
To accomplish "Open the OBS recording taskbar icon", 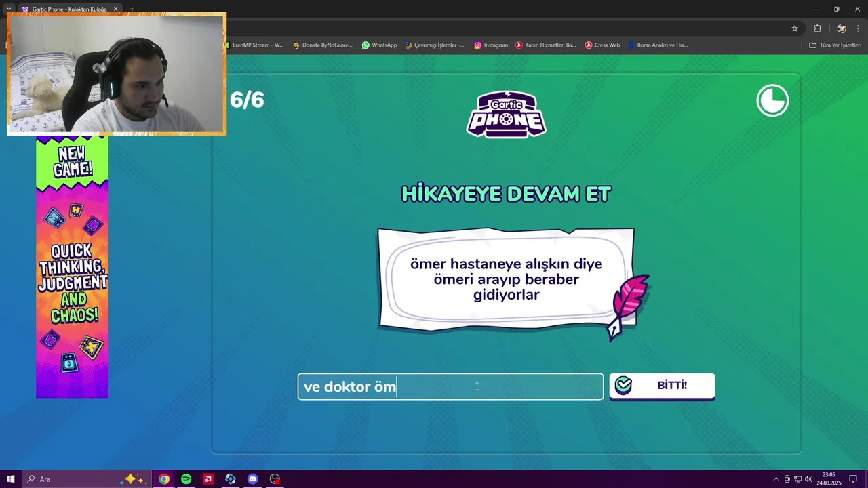I will point(275,479).
